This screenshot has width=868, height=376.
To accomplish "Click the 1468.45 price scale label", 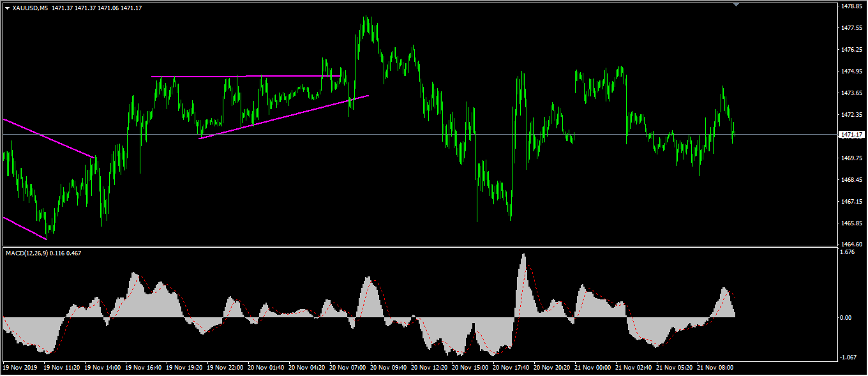I will (852, 180).
